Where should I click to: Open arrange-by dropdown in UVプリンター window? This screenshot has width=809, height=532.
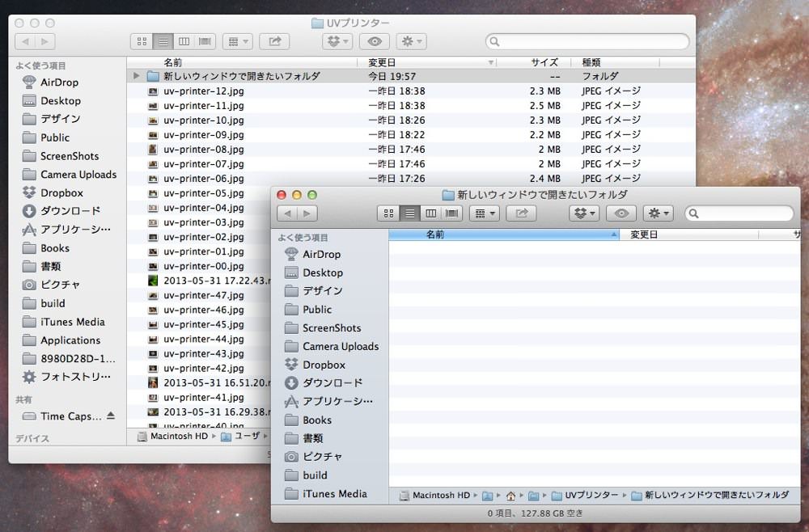pyautogui.click(x=238, y=41)
